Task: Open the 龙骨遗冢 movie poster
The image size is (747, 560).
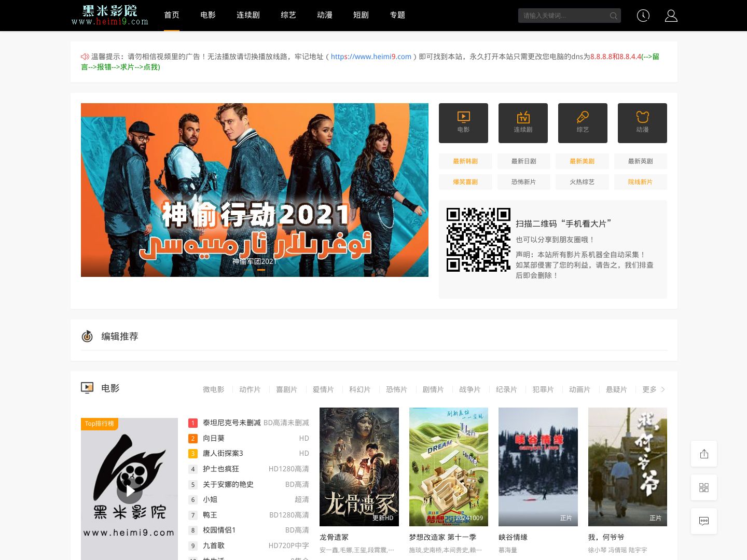Action: tap(359, 467)
